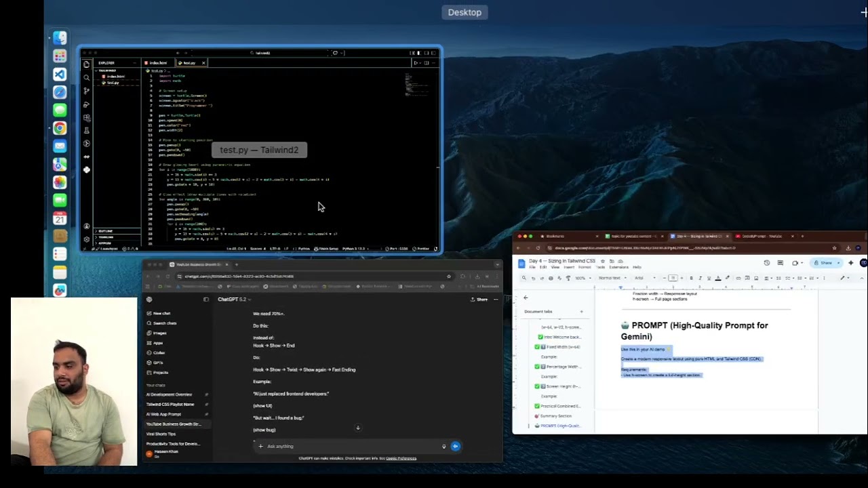Open the Format menu in Google Docs
The height and width of the screenshot is (488, 868).
pos(585,267)
